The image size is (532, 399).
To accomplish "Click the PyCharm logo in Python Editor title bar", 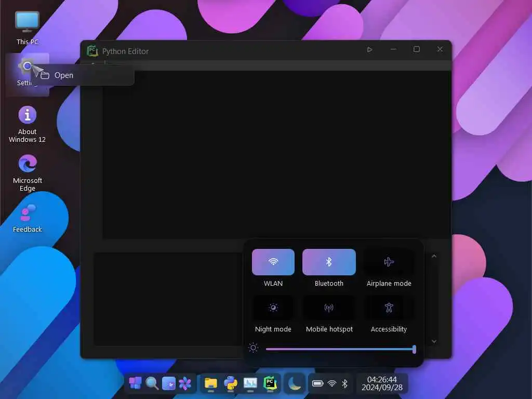I will (92, 51).
